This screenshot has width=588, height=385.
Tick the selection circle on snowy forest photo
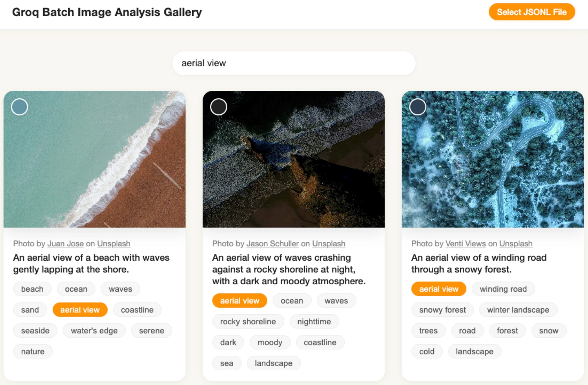[418, 107]
